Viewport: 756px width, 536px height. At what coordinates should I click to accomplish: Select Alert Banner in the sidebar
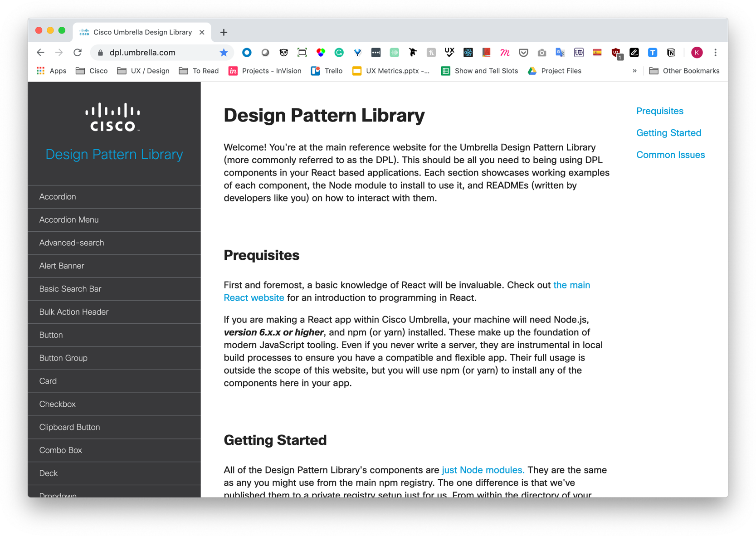114,266
